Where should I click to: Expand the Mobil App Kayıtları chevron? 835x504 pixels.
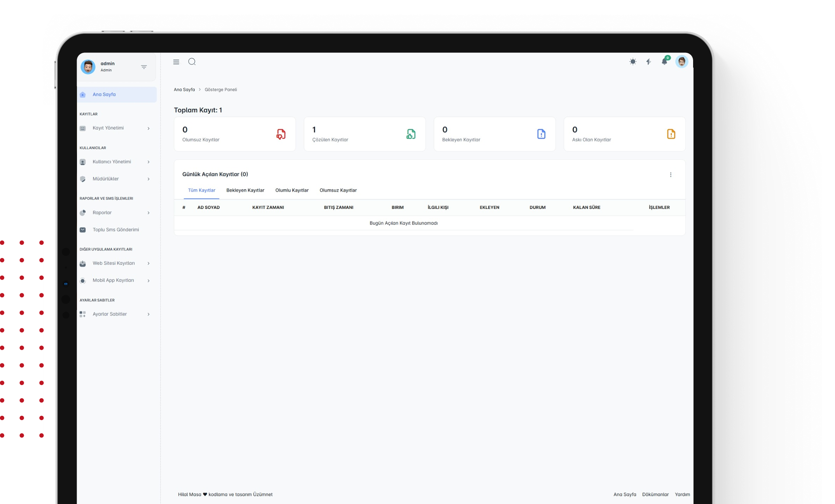pos(148,281)
